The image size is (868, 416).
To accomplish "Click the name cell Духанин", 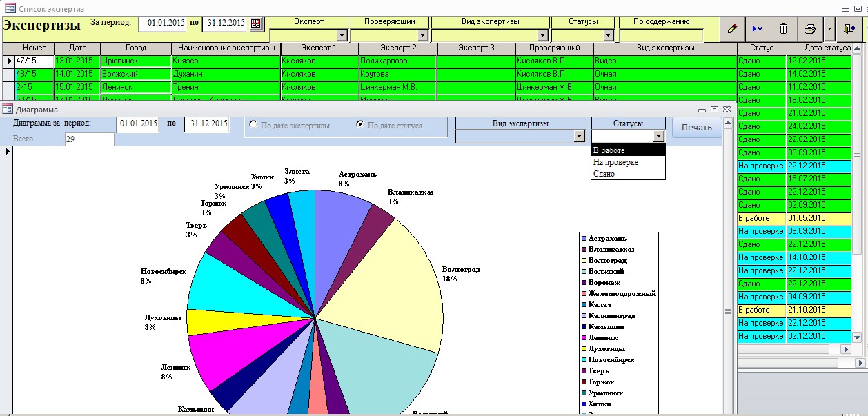I will [226, 74].
